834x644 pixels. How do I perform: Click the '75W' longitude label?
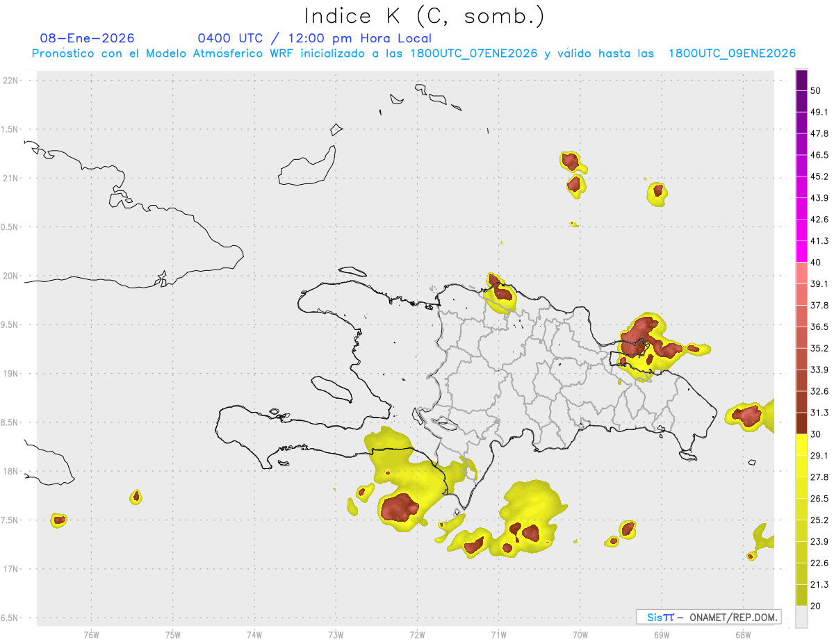coord(172,635)
